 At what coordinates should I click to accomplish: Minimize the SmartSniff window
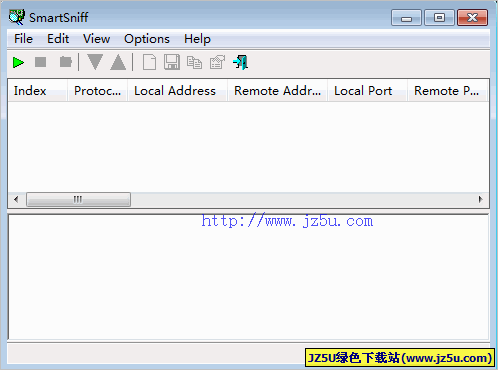pyautogui.click(x=406, y=18)
